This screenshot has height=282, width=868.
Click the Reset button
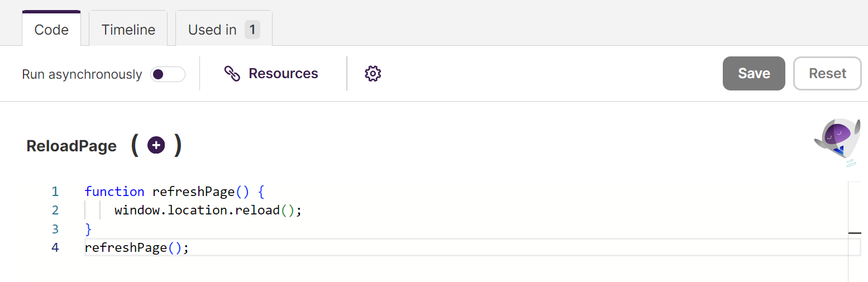827,73
